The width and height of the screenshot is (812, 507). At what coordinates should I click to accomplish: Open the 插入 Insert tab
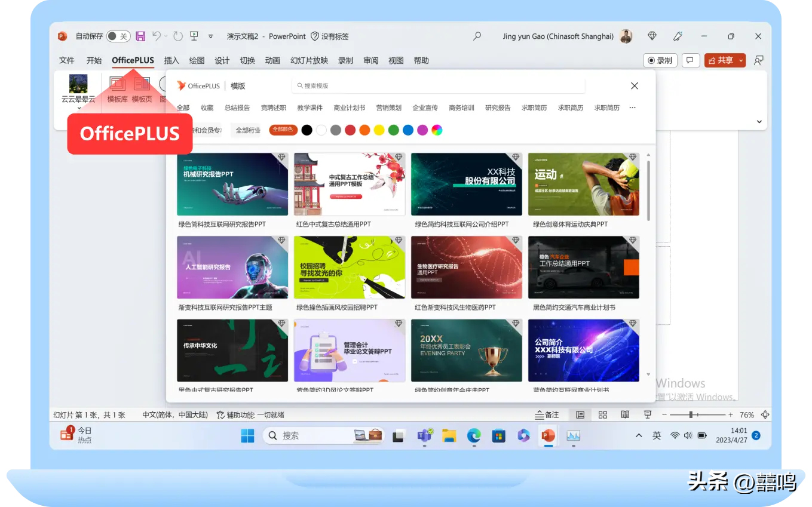coord(171,60)
